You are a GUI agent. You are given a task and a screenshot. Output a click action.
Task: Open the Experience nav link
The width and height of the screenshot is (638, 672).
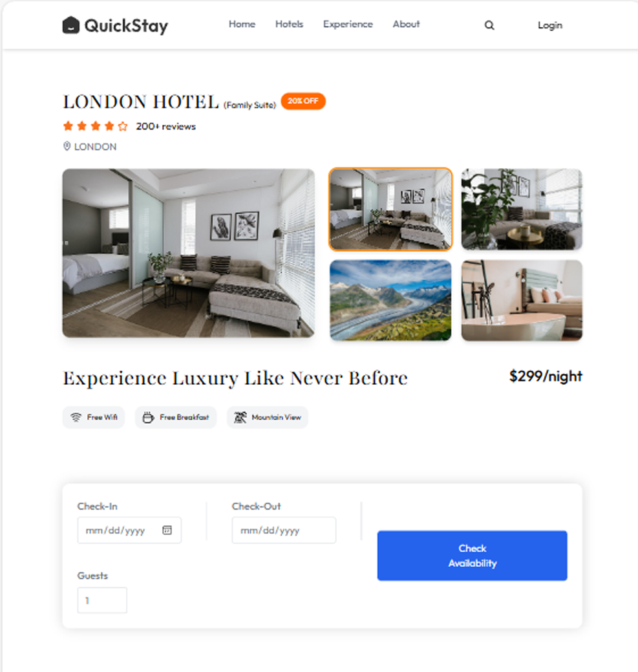click(x=348, y=24)
